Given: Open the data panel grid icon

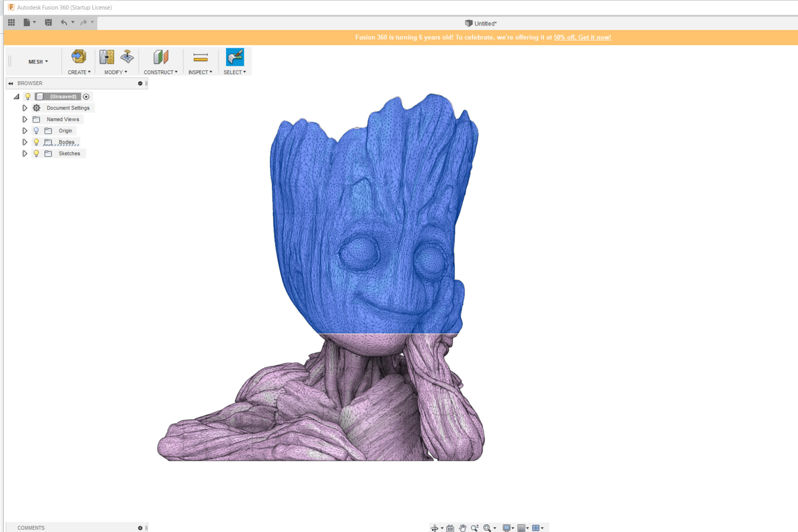Looking at the screenshot, I should pos(11,22).
